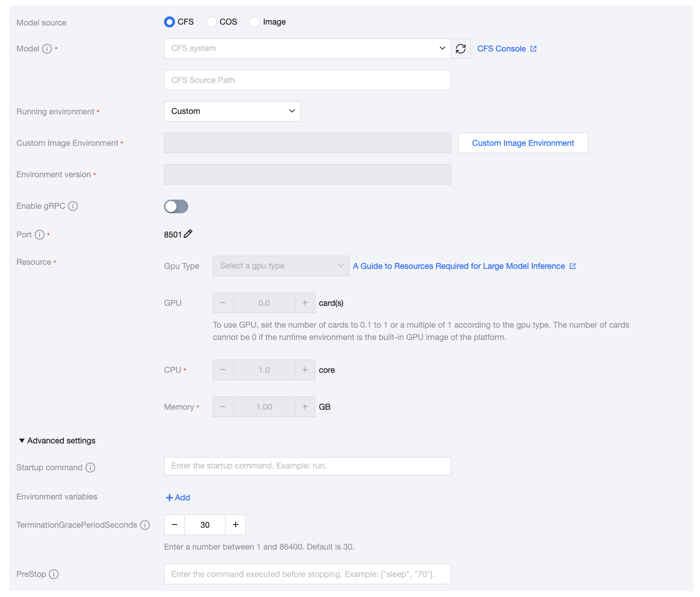Click the info icon next to Model
This screenshot has width=700, height=597.
47,49
